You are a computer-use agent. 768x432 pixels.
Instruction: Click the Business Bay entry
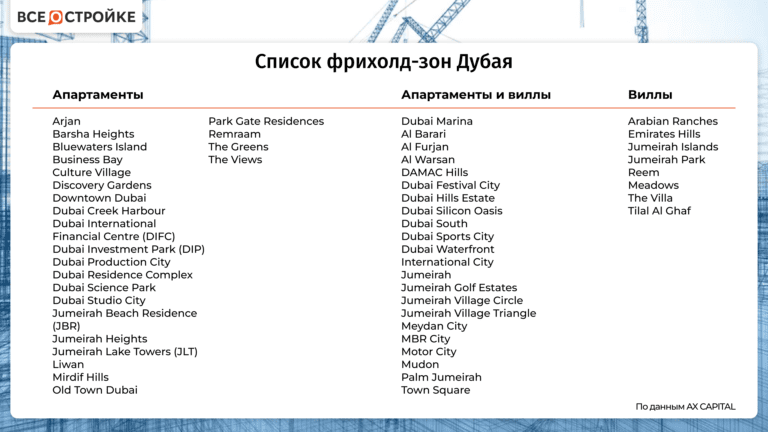[x=87, y=160]
